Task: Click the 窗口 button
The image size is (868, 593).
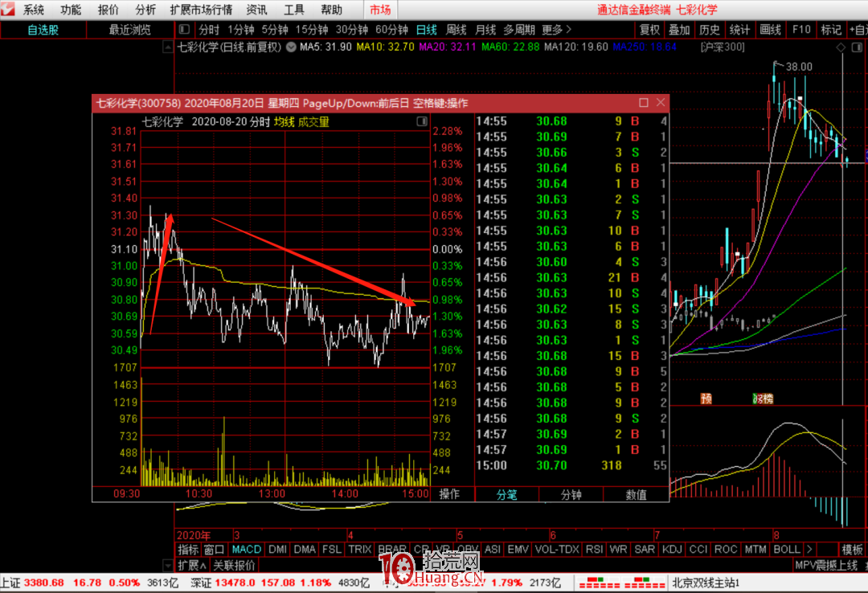Action: [x=215, y=550]
